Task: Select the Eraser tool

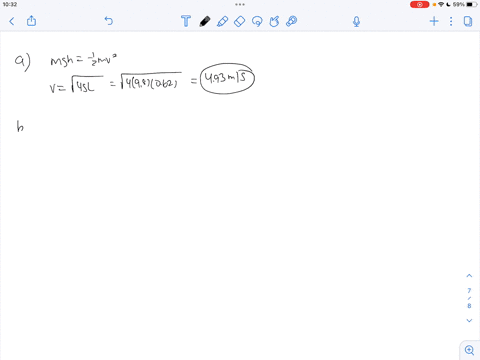Action: coord(240,21)
